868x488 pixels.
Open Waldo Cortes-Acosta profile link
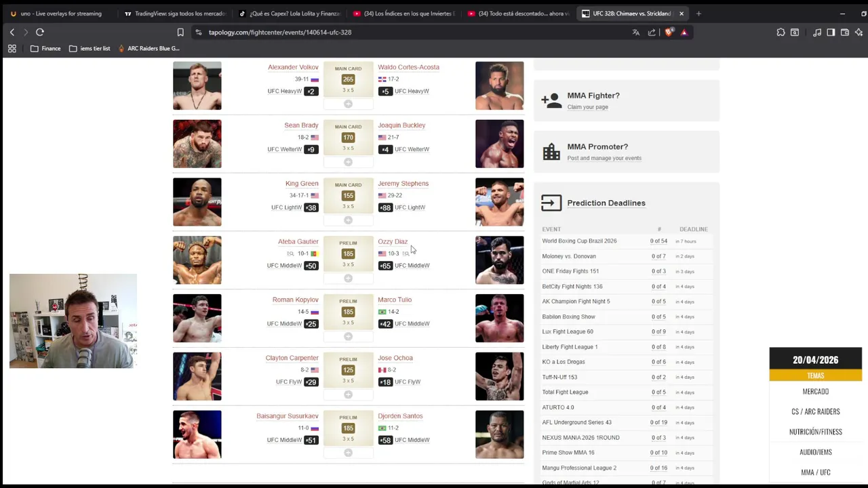pos(408,67)
